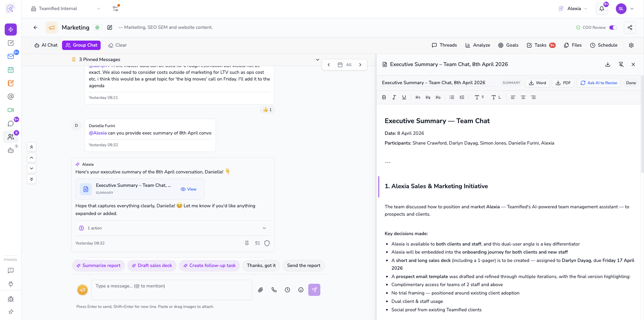The width and height of the screenshot is (644, 320).
Task: Open the Threads tab
Action: [x=444, y=45]
